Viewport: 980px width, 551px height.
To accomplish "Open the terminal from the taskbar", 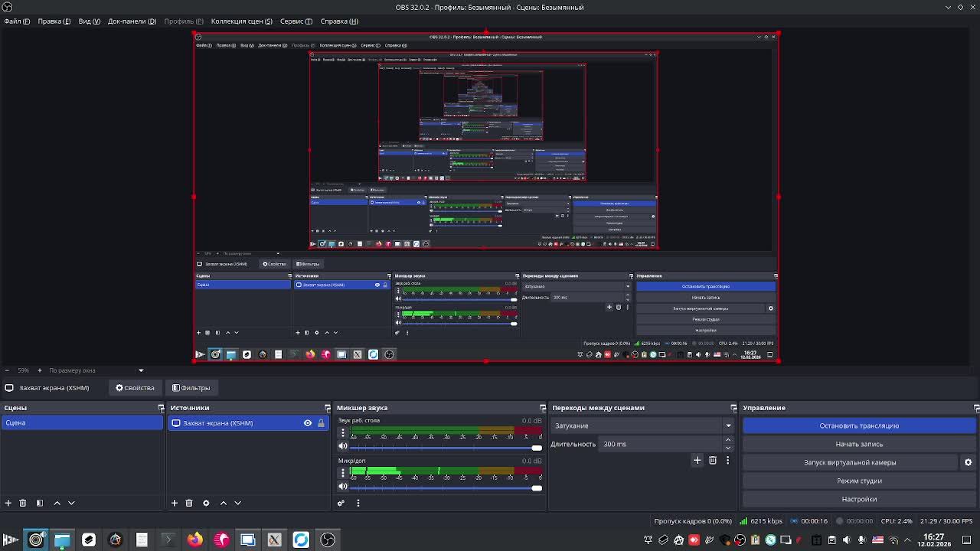I will 168,540.
